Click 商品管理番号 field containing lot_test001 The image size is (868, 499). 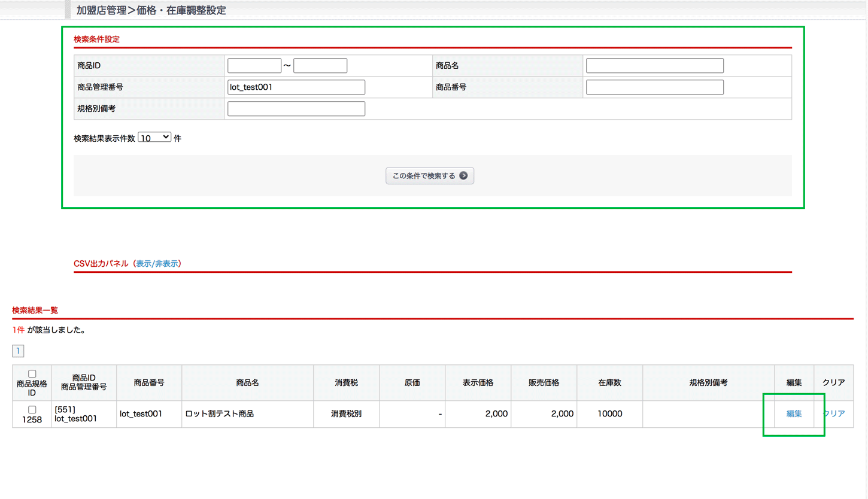click(x=296, y=87)
